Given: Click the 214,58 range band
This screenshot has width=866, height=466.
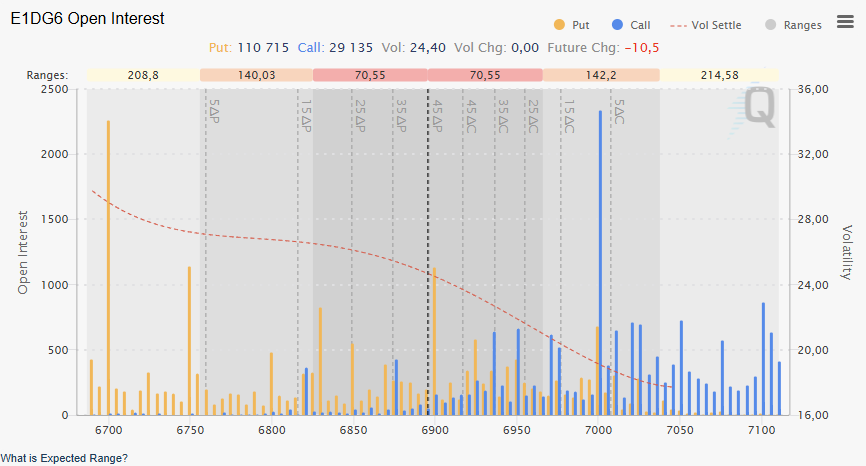Looking at the screenshot, I should point(720,75).
